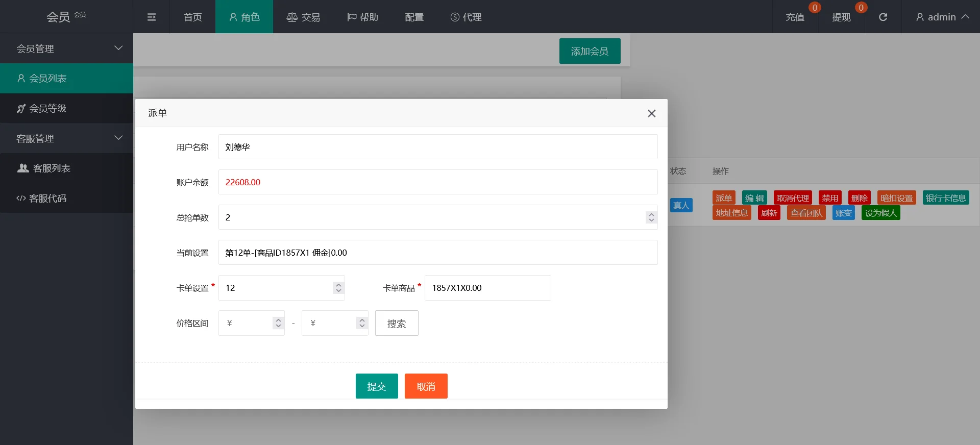
Task: Click the 卡单商品 input field
Action: tap(487, 288)
